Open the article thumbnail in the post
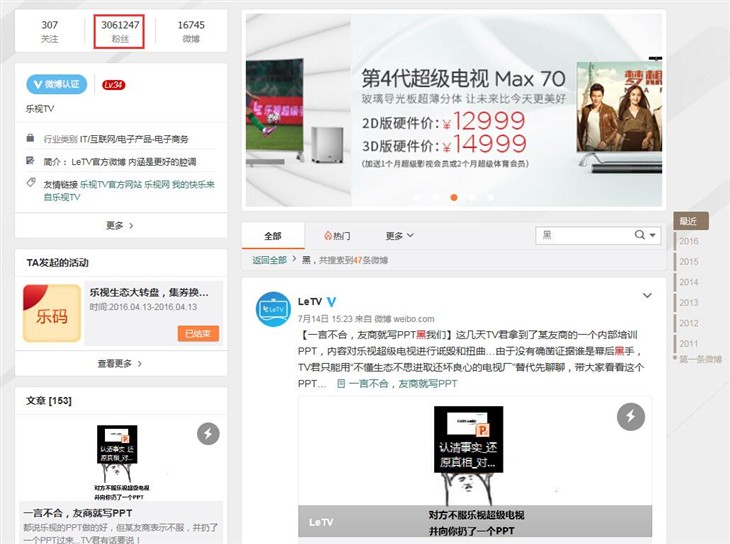This screenshot has height=544, width=730. pyautogui.click(x=475, y=469)
